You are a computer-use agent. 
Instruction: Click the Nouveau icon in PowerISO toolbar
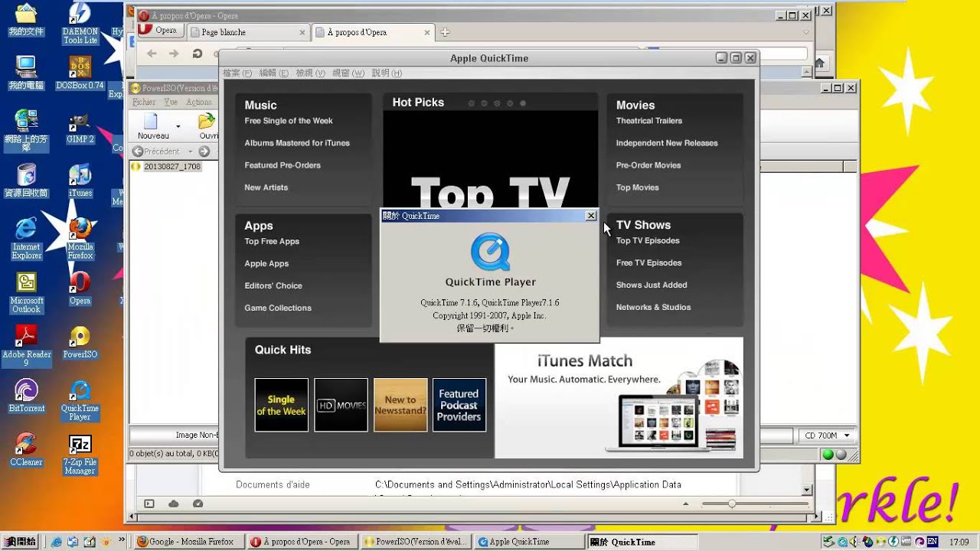pyautogui.click(x=152, y=126)
